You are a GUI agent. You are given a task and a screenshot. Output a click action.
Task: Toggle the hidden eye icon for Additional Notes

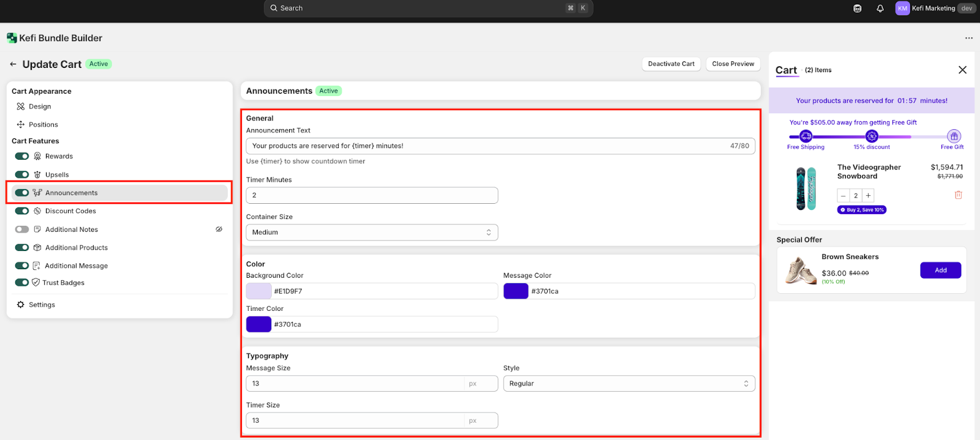click(219, 229)
